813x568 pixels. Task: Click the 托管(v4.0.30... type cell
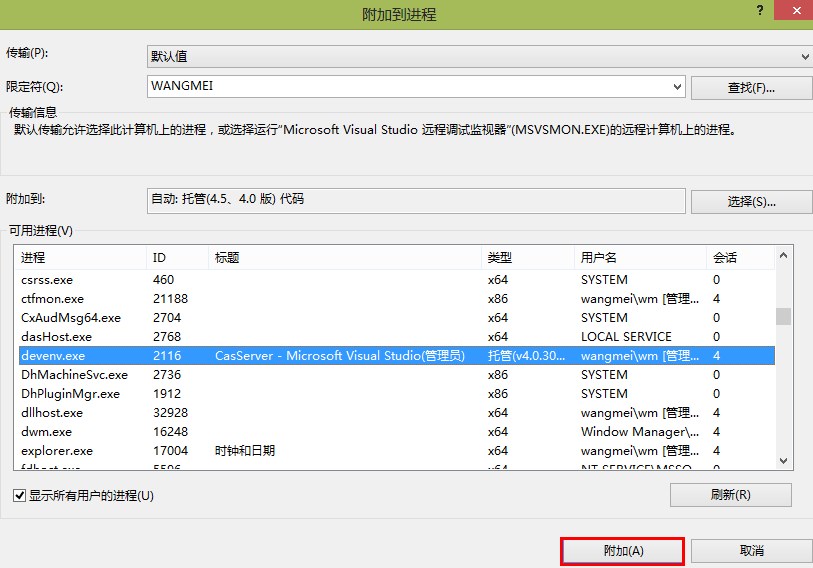526,356
